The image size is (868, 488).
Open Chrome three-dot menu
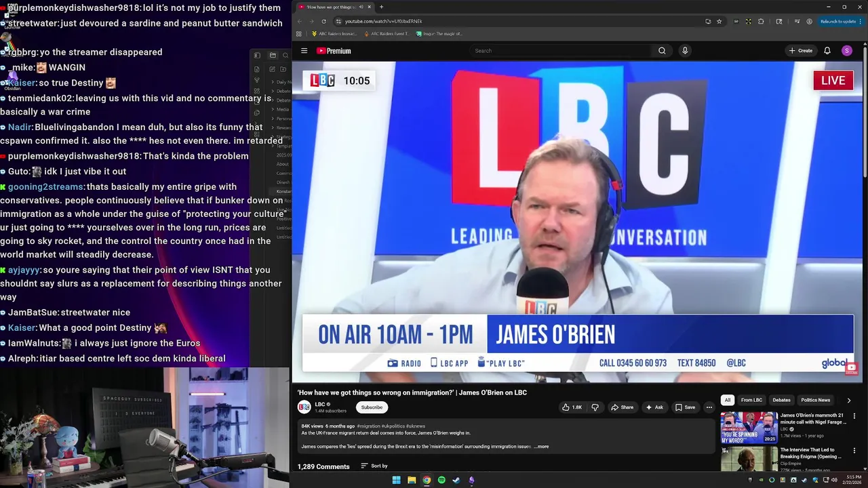pos(862,21)
